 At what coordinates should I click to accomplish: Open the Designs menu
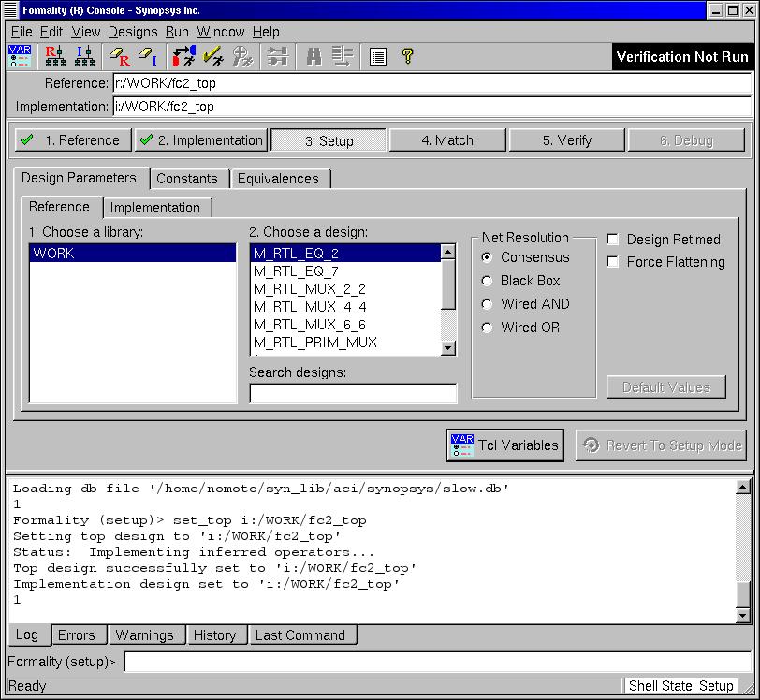click(x=133, y=32)
